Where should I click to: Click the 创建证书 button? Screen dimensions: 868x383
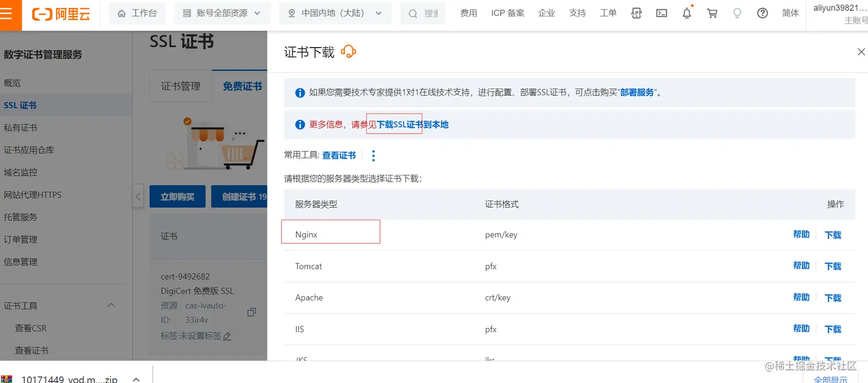coord(239,197)
